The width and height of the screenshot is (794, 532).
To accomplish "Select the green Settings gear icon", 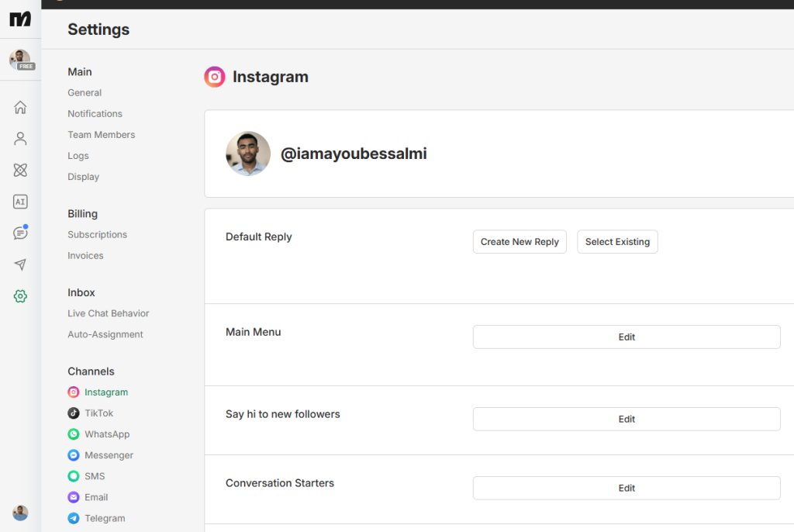I will click(20, 295).
